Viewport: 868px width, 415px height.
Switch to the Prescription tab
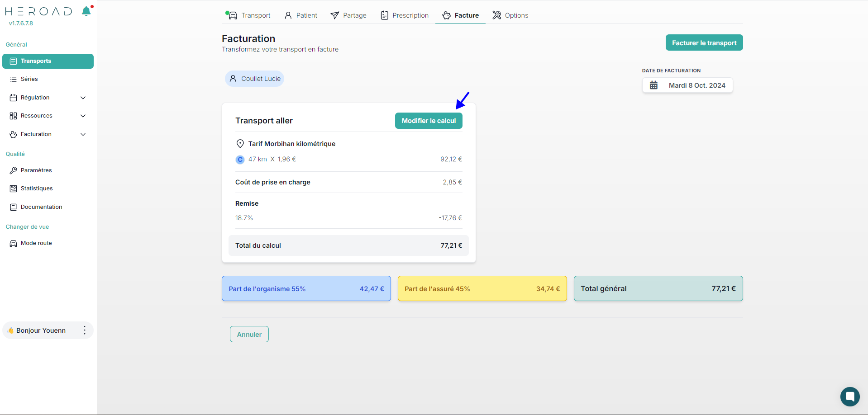click(405, 15)
